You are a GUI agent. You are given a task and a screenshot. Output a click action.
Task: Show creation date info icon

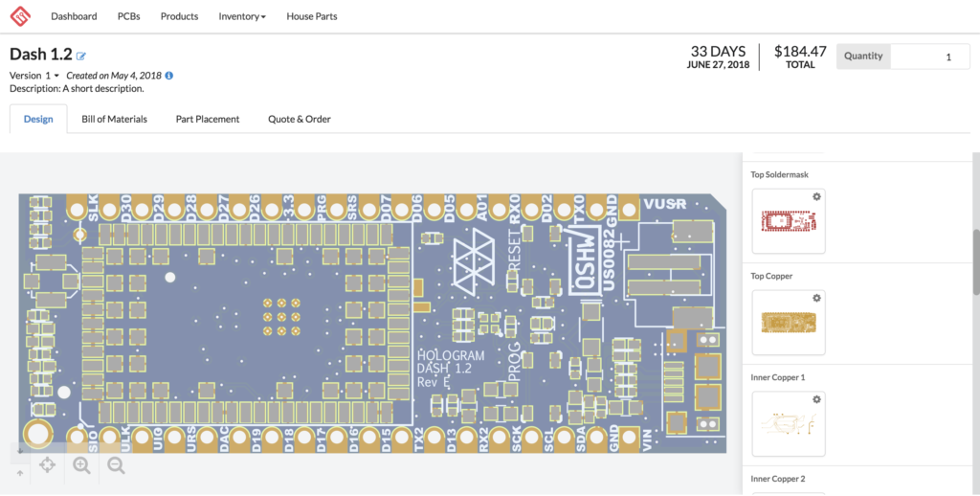tap(168, 75)
